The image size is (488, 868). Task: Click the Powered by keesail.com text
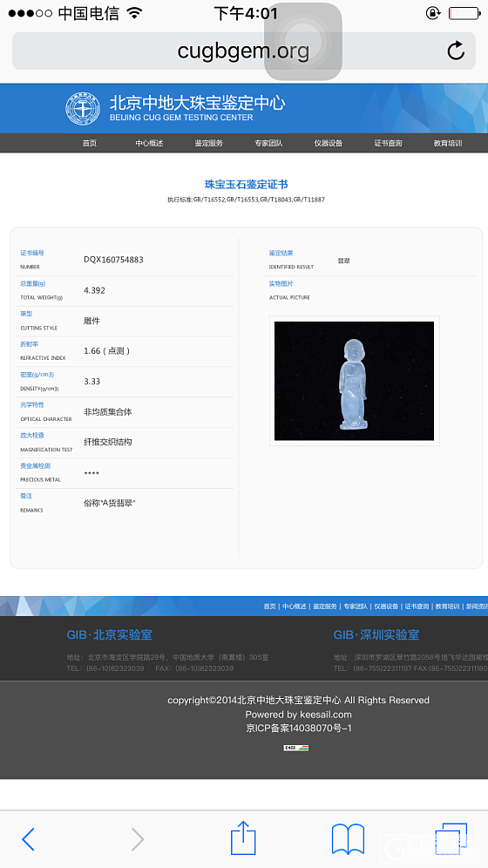pos(299,714)
